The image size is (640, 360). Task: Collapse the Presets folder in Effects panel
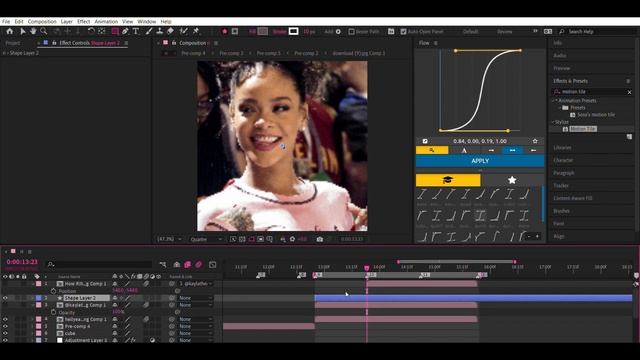pos(560,108)
